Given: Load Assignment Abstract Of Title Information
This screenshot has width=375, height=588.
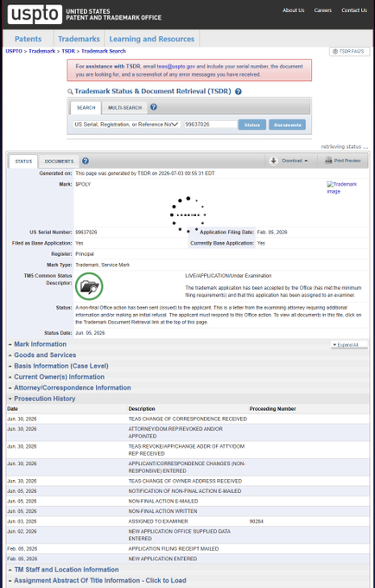Looking at the screenshot, I should (100, 580).
